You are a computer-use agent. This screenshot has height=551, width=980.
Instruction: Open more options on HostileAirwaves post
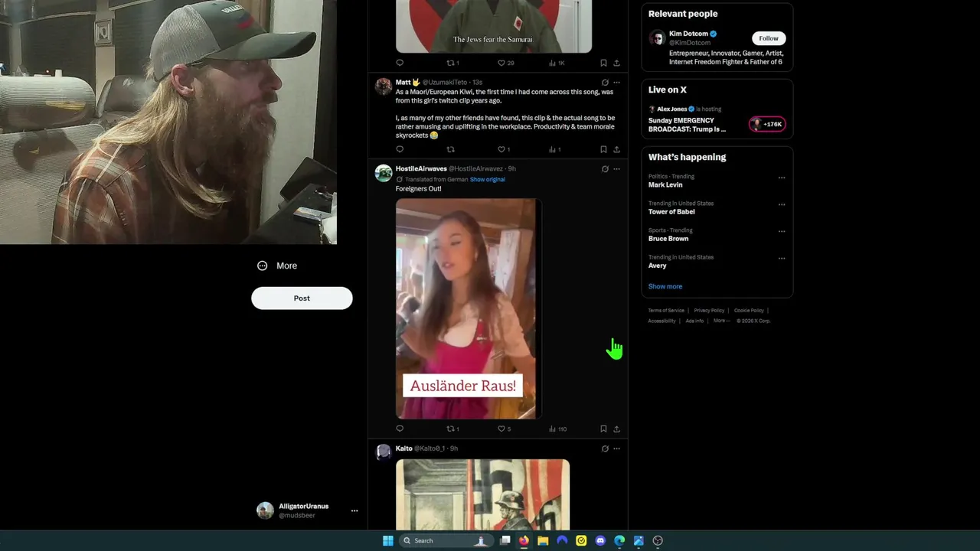pos(616,169)
